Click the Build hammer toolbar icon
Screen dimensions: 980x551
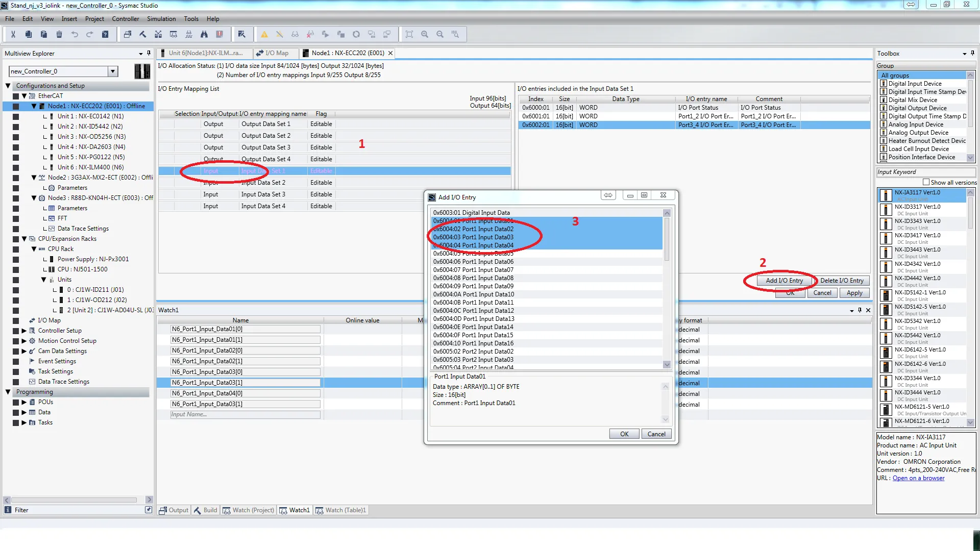143,34
